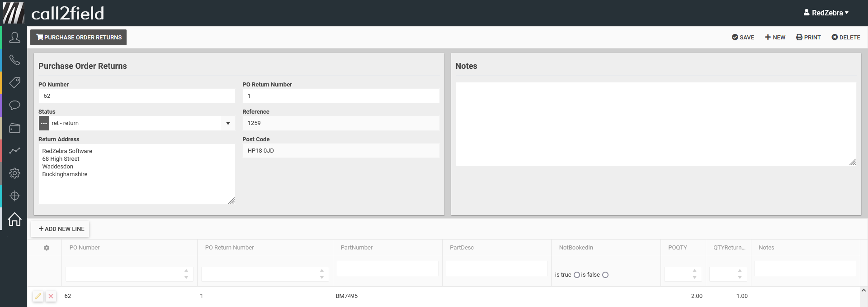Go to the home icon in sidebar
Viewport: 868px width, 307px height.
pos(14,219)
